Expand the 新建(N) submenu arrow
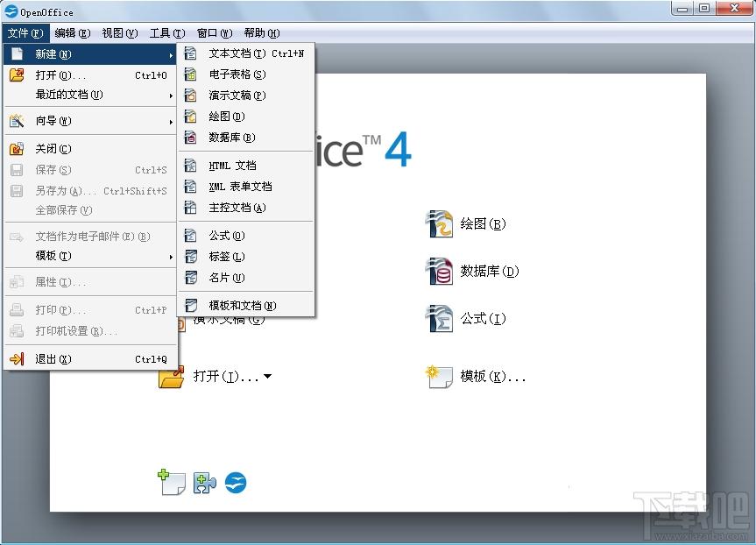 pyautogui.click(x=171, y=55)
